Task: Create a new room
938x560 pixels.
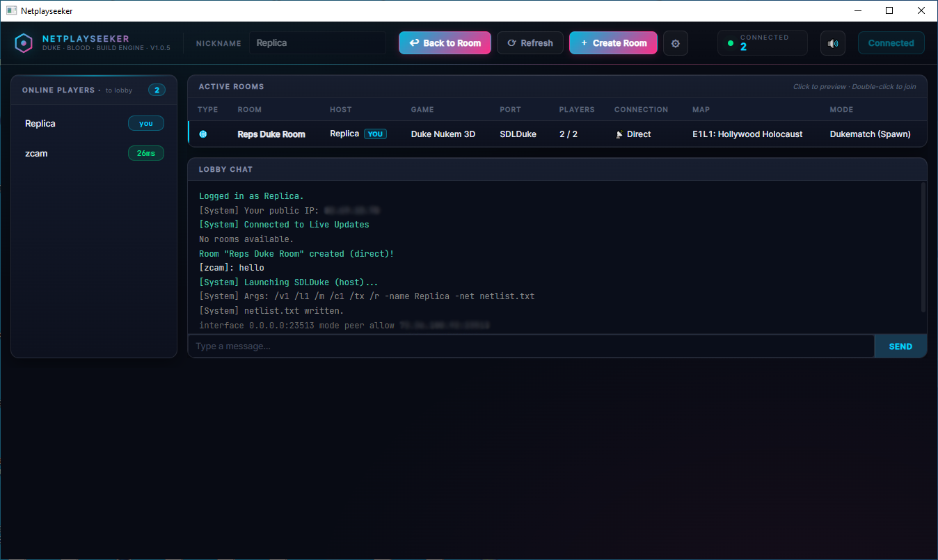Action: [x=613, y=43]
